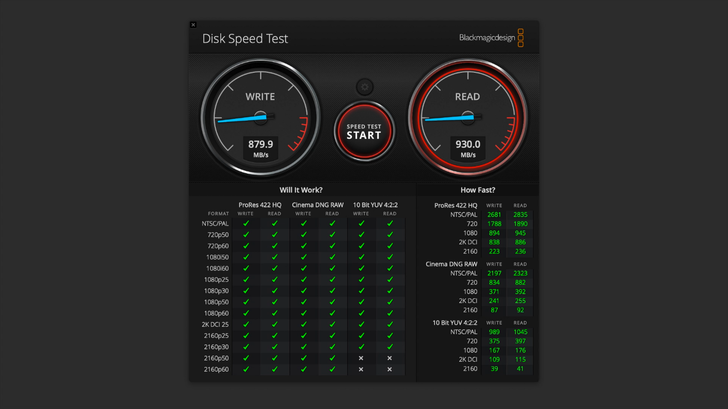This screenshot has height=409, width=728.
Task: Click Cinema DNG RAW read checkmark for 2160p50
Action: 332,358
